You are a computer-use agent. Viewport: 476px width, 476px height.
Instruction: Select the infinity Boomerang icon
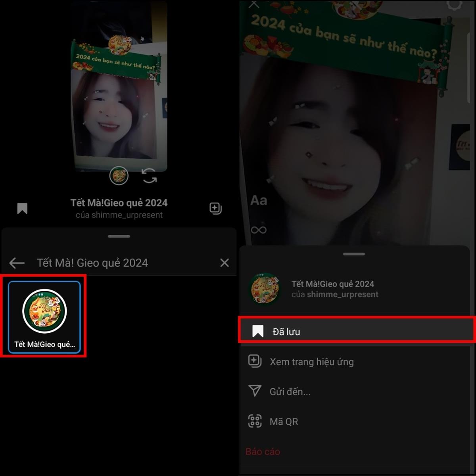coord(259,230)
